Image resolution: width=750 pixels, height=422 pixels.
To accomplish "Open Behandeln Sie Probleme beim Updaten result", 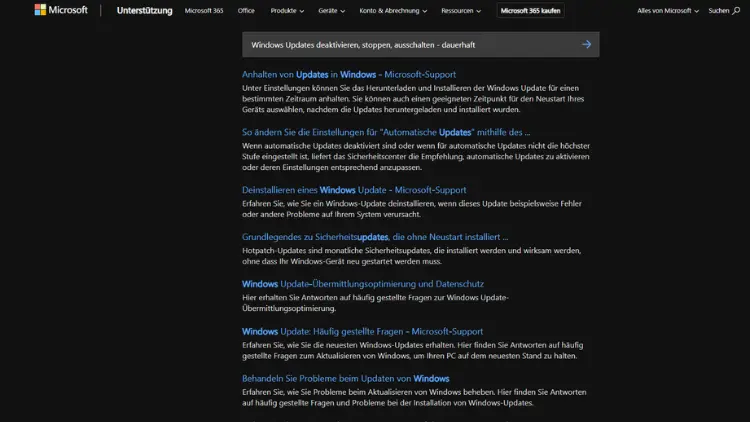I will tap(346, 378).
